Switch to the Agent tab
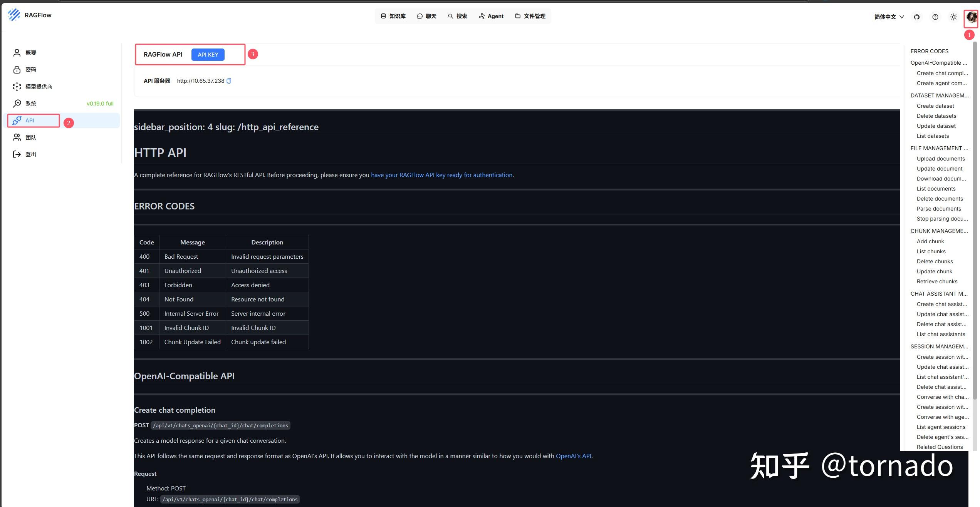 point(491,16)
